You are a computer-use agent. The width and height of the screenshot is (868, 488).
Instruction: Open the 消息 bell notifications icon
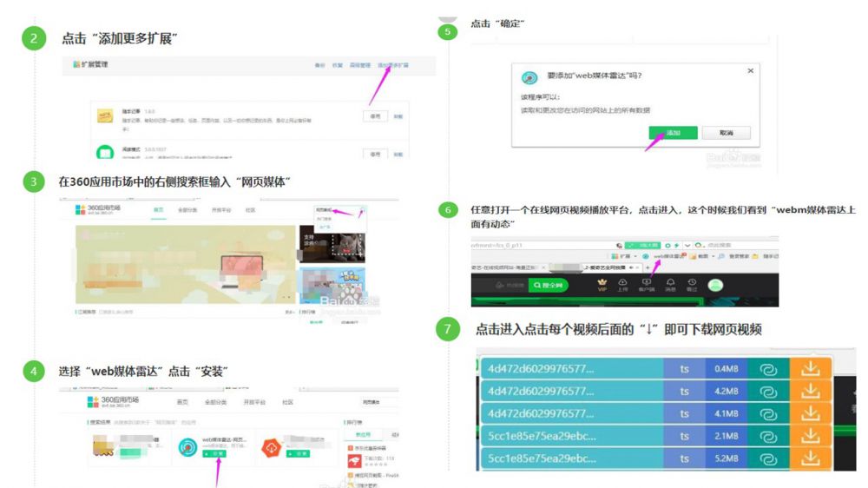(670, 285)
